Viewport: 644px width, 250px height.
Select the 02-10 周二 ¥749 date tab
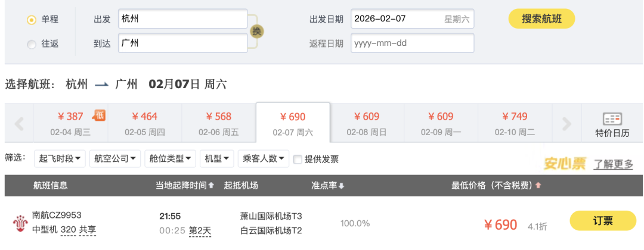coord(515,123)
